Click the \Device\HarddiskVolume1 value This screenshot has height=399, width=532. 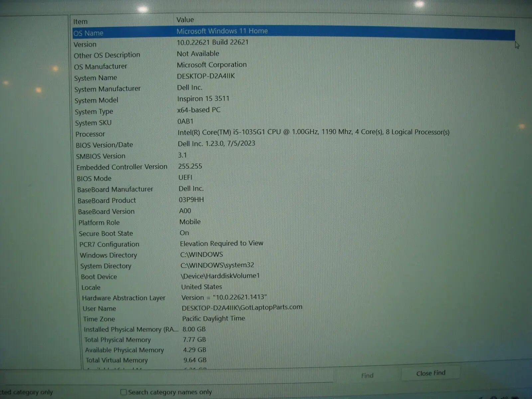tap(220, 276)
